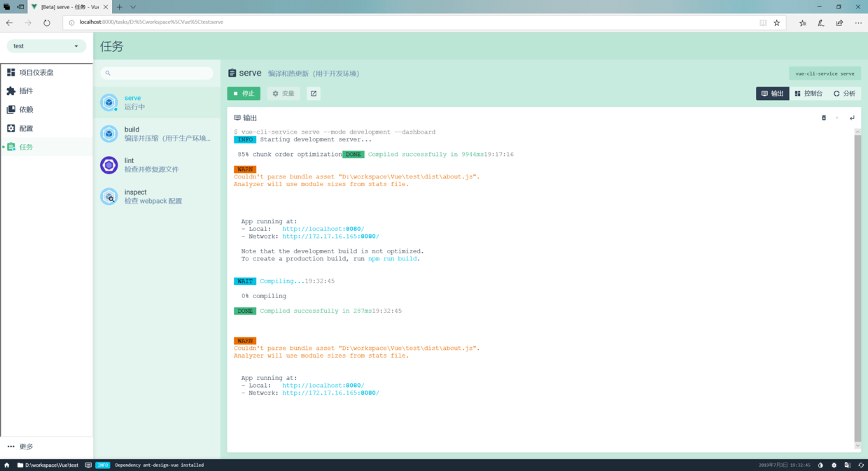Open 依赖 dependencies in sidebar
This screenshot has width=868, height=471.
[46, 109]
